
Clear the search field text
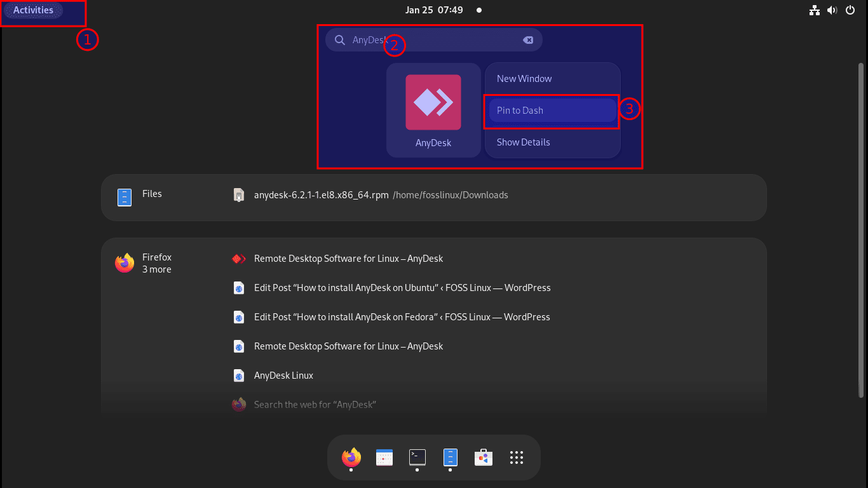point(527,40)
